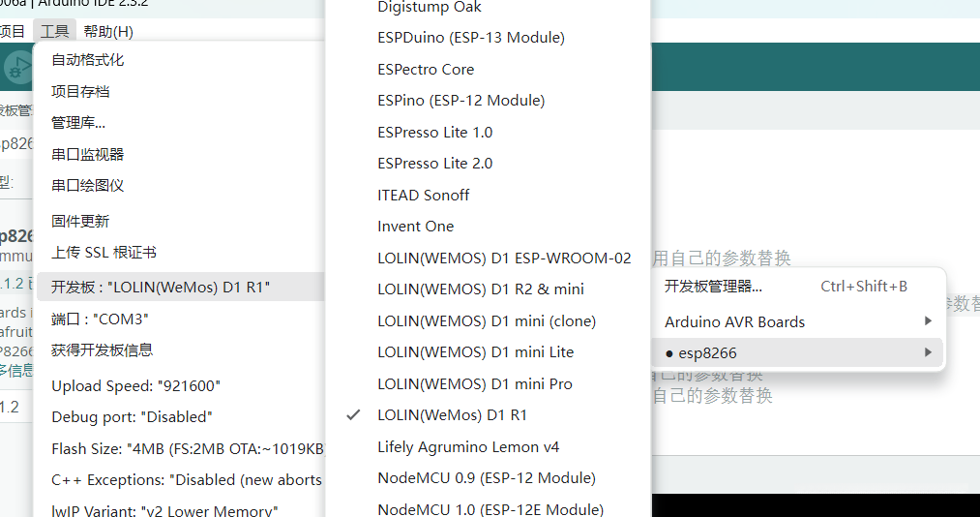Screen dimensions: 980x517
Task: Expand 开发板: "LOLIN(WeMos) D1 R1" submenu
Action: [181, 287]
